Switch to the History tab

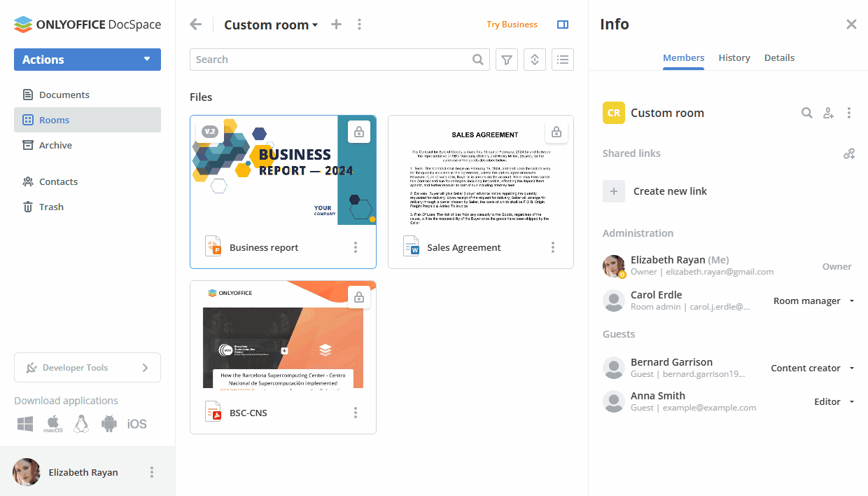click(734, 57)
